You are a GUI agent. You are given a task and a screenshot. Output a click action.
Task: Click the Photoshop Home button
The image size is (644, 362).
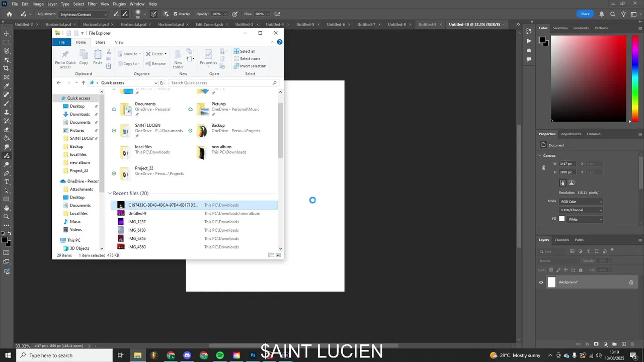(x=9, y=14)
